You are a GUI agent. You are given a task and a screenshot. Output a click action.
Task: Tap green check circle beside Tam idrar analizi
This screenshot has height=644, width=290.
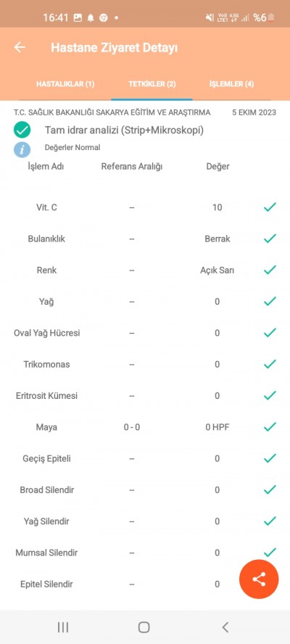[x=22, y=130]
